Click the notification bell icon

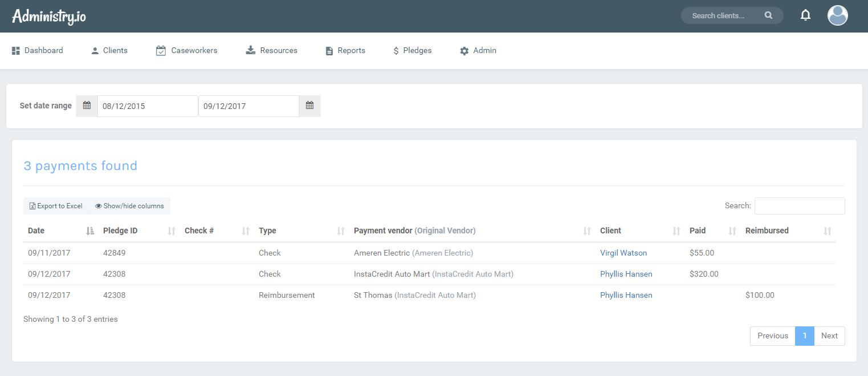pyautogui.click(x=805, y=15)
